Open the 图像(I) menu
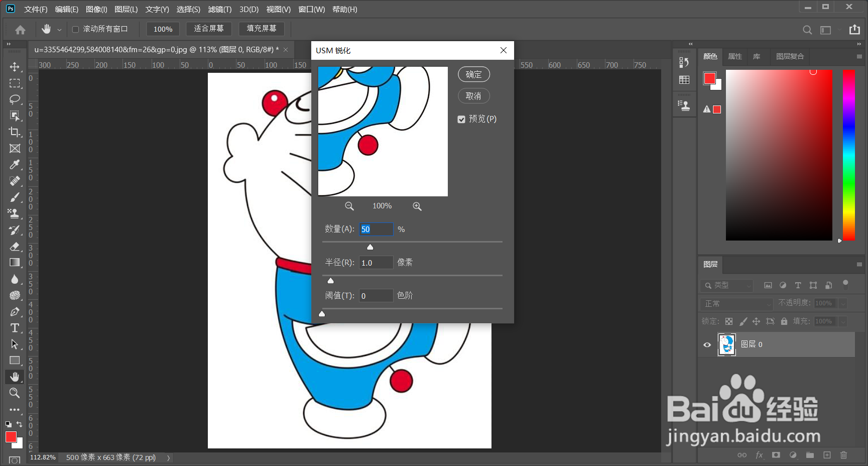The height and width of the screenshot is (466, 868). click(x=96, y=10)
